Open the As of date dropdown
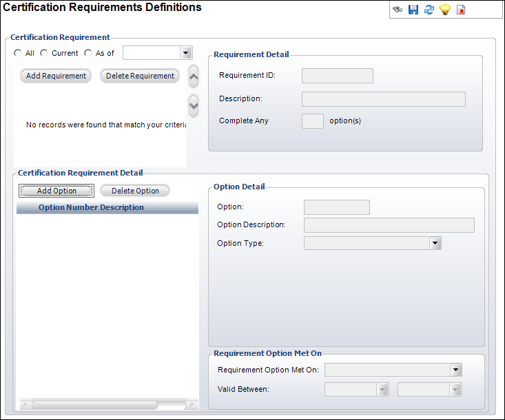505x420 pixels. [185, 53]
